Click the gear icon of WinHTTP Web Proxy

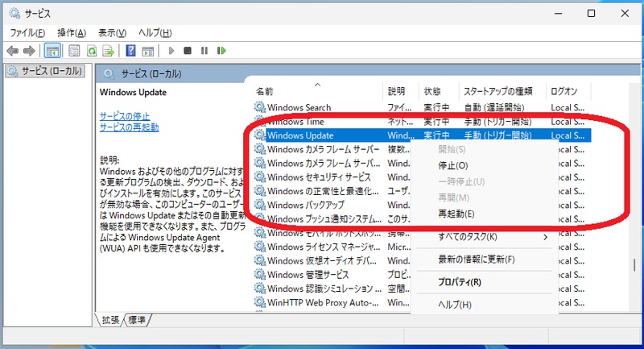pos(259,302)
